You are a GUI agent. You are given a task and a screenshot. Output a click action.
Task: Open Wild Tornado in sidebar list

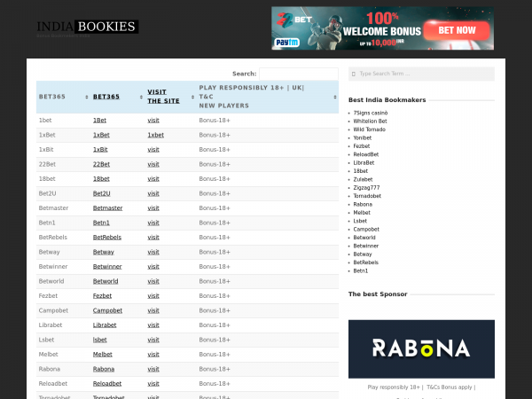[369, 129]
